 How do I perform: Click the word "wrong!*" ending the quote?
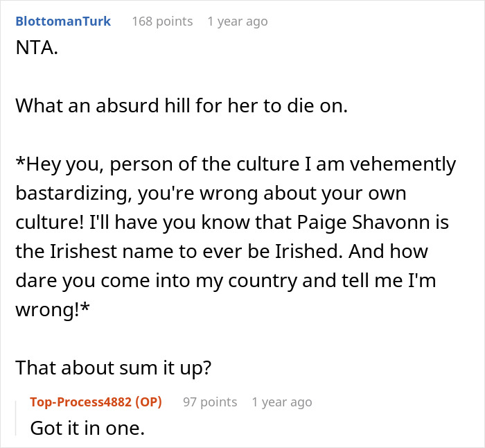click(46, 309)
